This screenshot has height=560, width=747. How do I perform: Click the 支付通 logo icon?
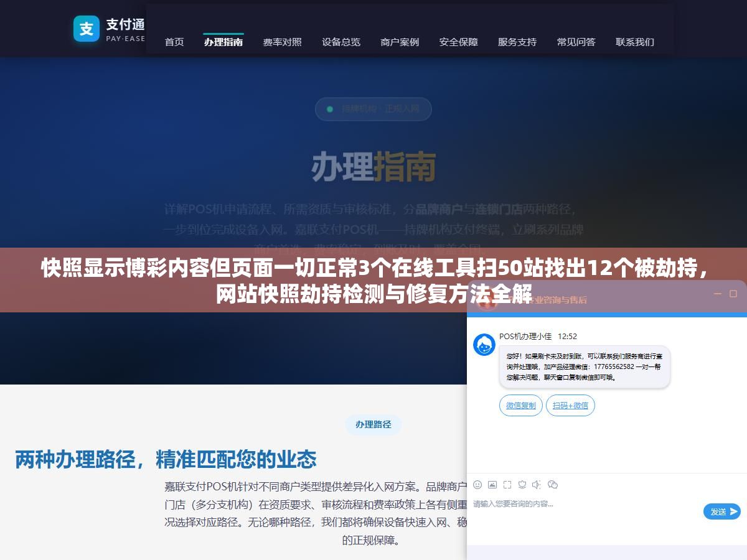pos(87,29)
